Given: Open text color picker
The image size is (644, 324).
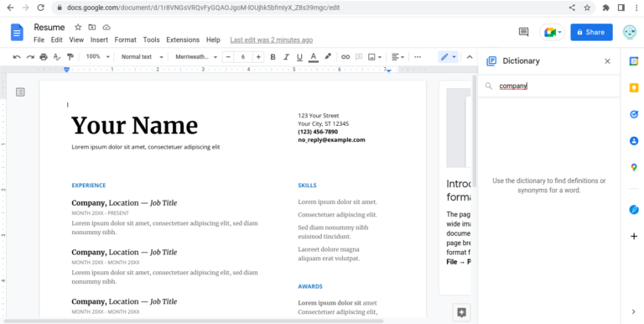Looking at the screenshot, I should point(314,57).
